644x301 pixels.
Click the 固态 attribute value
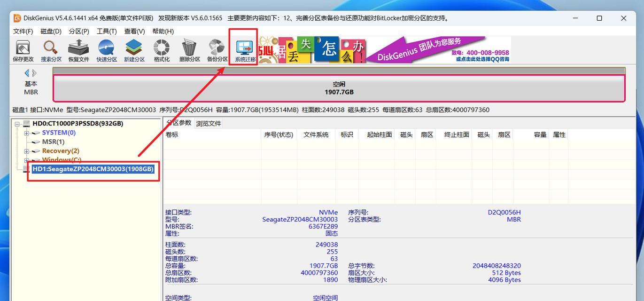coord(332,233)
